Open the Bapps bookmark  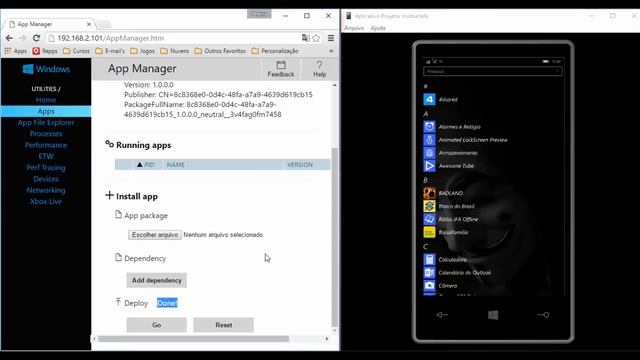coord(45,51)
